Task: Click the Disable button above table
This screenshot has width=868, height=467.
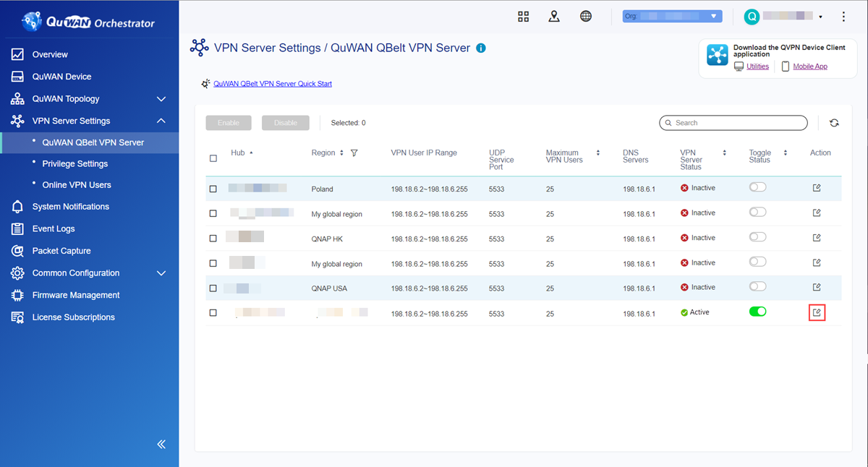Action: coord(286,123)
